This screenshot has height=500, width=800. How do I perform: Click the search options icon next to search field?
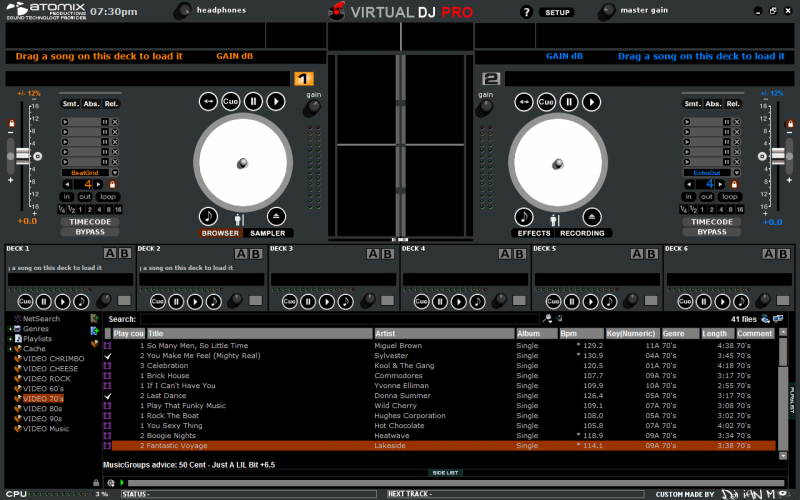[x=547, y=319]
